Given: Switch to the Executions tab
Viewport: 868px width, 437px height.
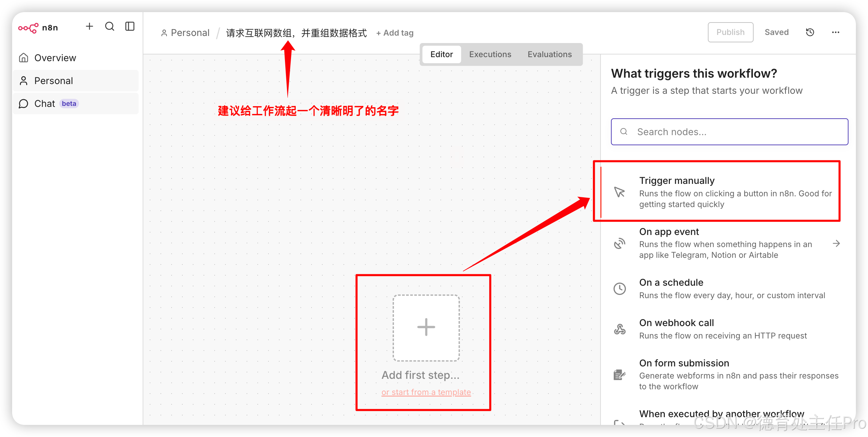Looking at the screenshot, I should [490, 54].
